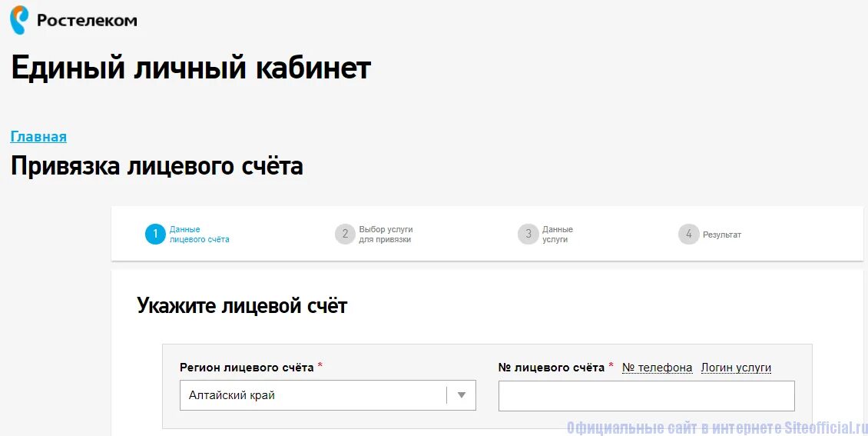
Task: Go to Выбор услуги для привязки step
Action: coord(386,235)
